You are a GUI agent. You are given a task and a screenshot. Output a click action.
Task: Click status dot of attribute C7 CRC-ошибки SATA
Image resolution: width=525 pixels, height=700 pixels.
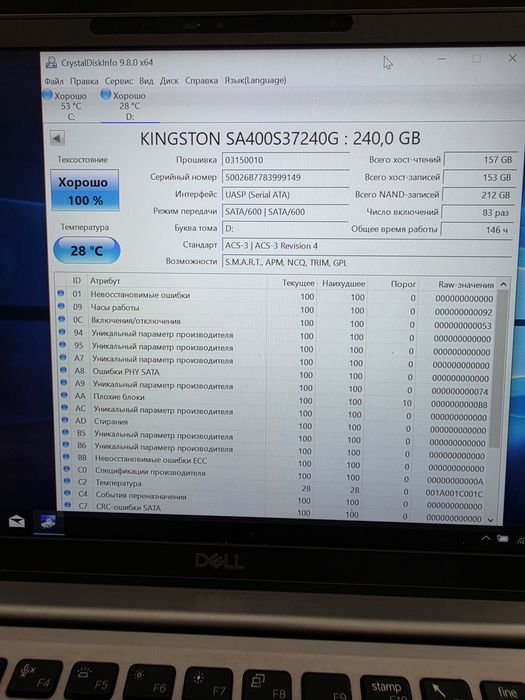tap(67, 506)
